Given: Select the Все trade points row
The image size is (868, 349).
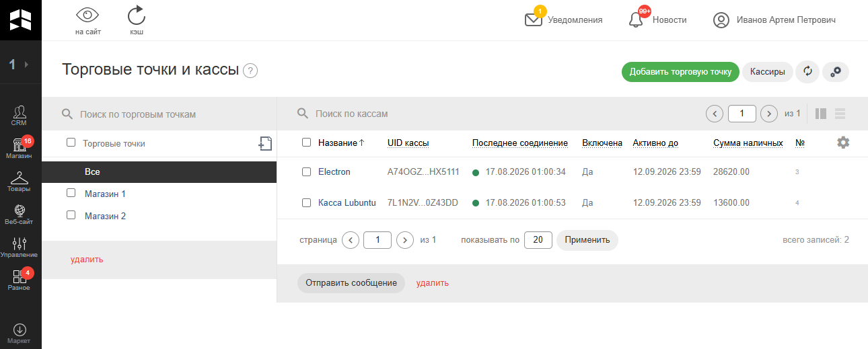Looking at the screenshot, I should pyautogui.click(x=159, y=172).
